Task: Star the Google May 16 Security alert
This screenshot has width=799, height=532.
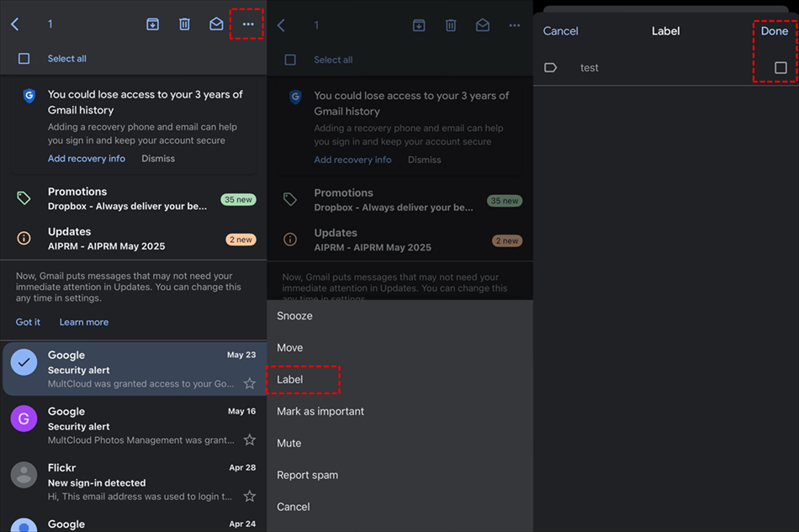Action: pos(249,440)
